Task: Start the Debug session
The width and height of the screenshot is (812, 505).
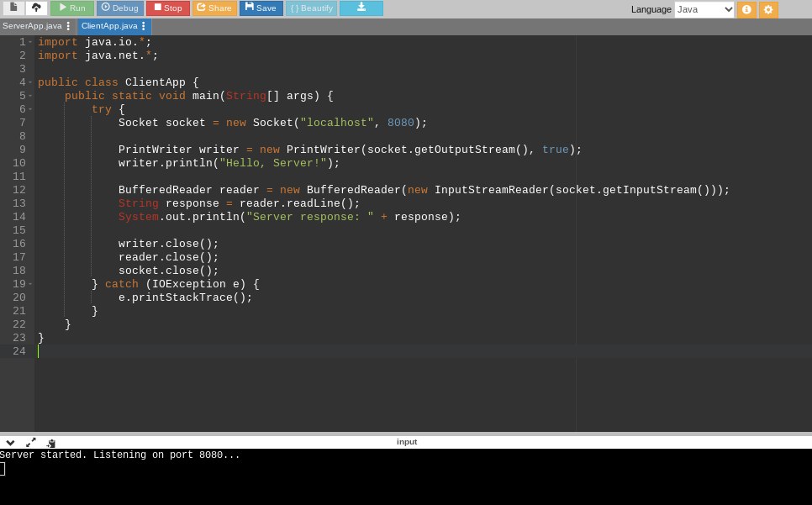Action: pos(119,8)
